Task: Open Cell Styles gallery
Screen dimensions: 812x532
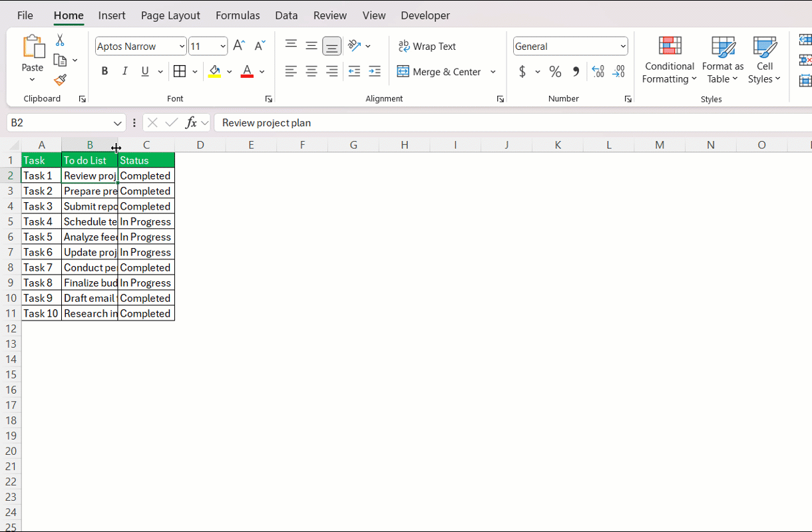Action: pyautogui.click(x=765, y=60)
